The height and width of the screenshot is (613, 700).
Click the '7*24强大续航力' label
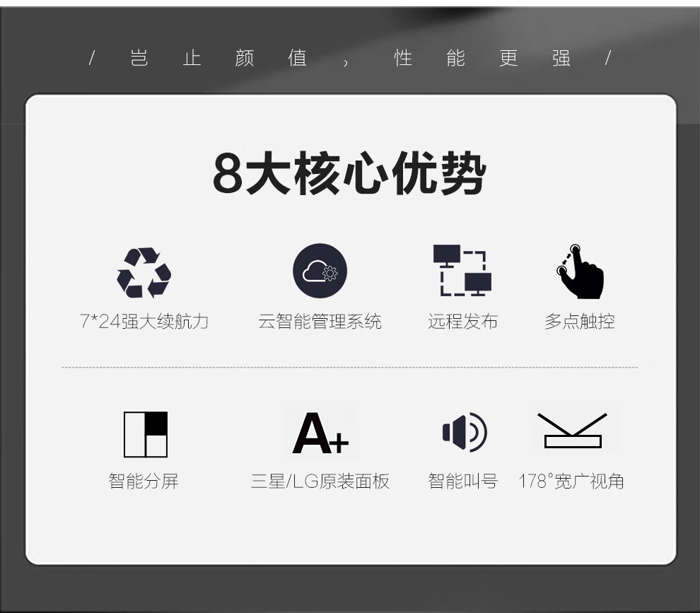pyautogui.click(x=144, y=322)
